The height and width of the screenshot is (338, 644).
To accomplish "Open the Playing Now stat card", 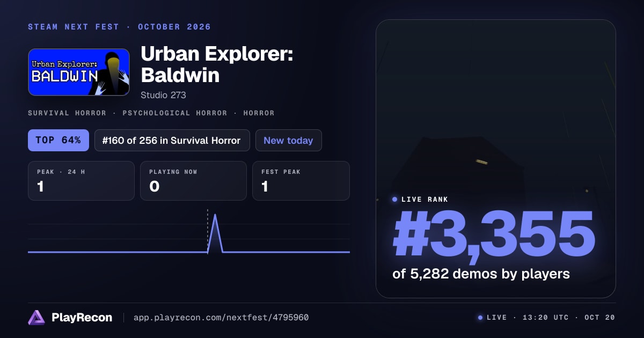I will point(194,181).
